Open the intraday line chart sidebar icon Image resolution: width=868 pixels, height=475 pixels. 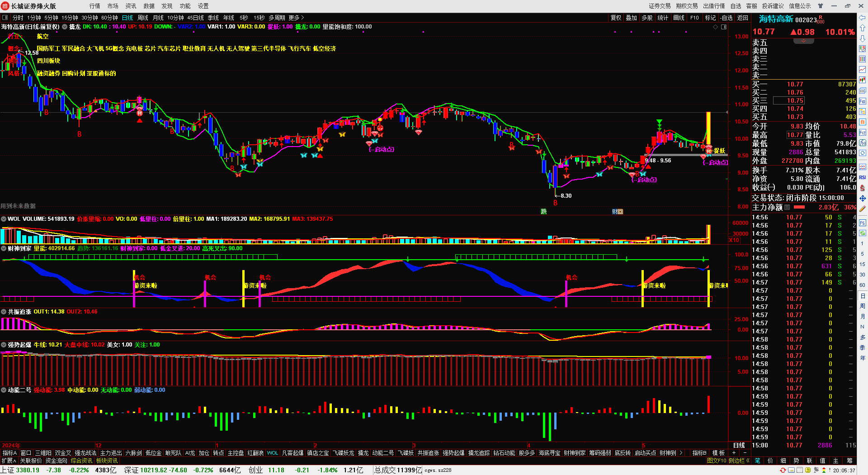(x=863, y=70)
